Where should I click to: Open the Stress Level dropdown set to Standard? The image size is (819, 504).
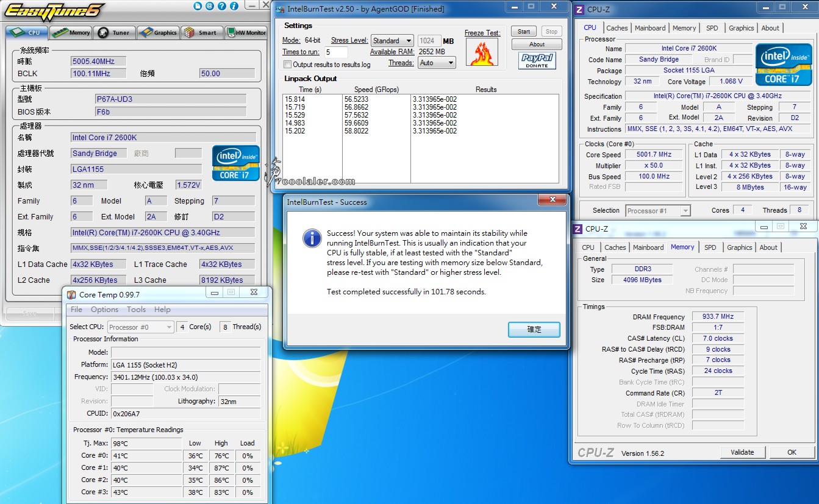(393, 41)
